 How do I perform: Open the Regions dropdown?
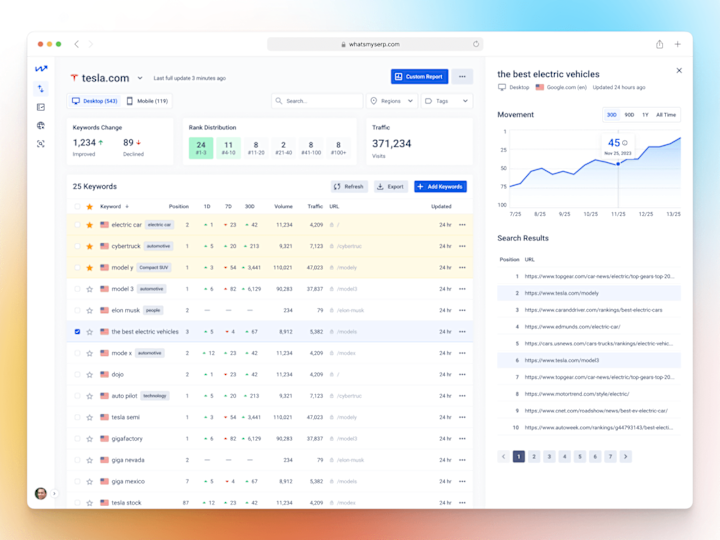(x=392, y=101)
